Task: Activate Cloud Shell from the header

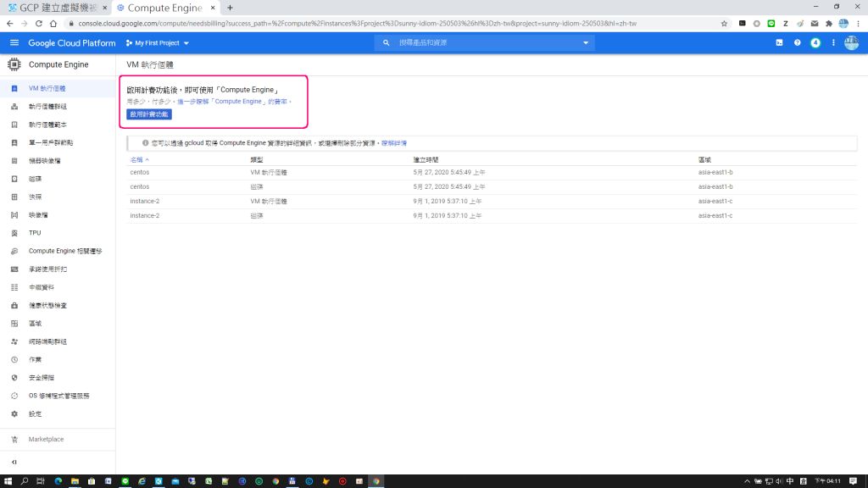Action: pos(779,42)
